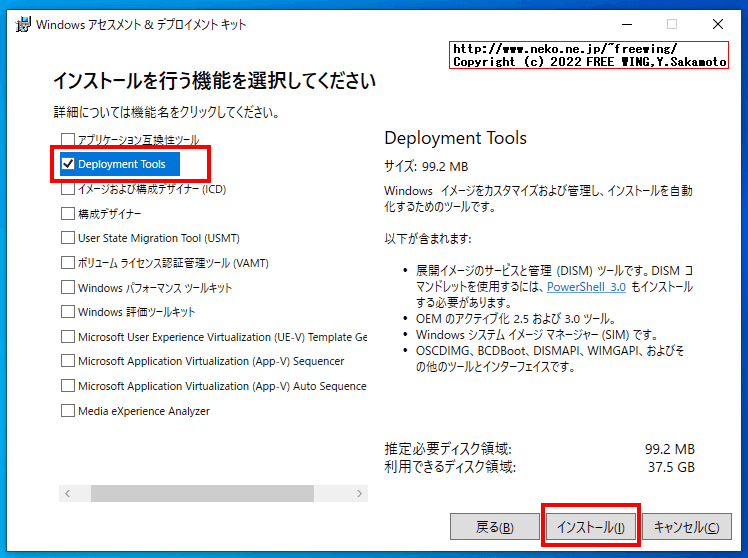This screenshot has height=558, width=748.
Task: Open the PowerShell 3.0 link
Action: pos(586,287)
